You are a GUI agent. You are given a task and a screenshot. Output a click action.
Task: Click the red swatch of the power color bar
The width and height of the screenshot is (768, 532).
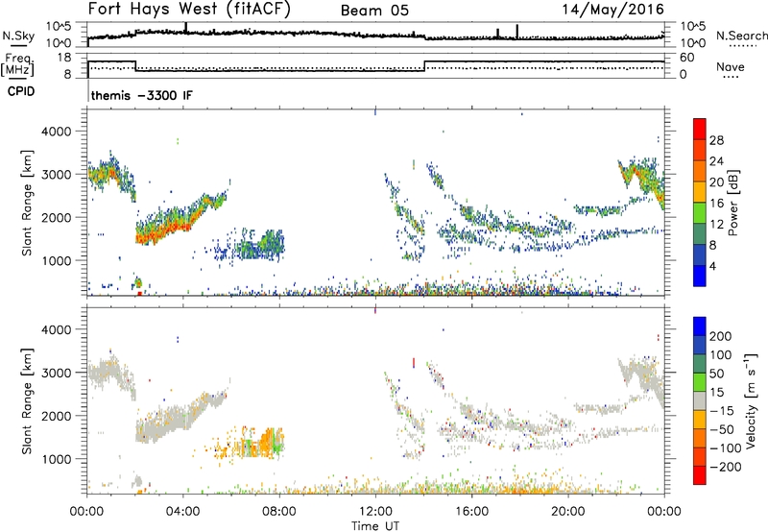click(x=700, y=129)
